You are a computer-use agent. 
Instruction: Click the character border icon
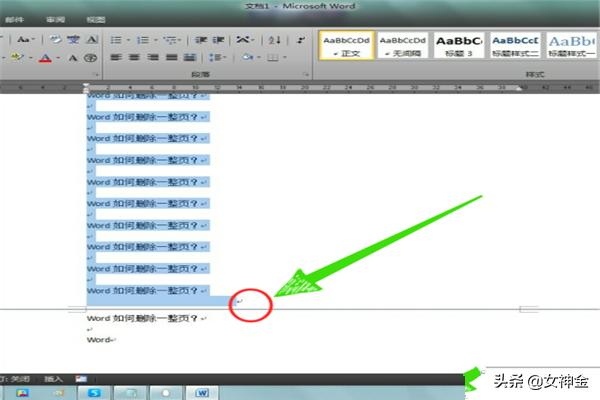(91, 40)
